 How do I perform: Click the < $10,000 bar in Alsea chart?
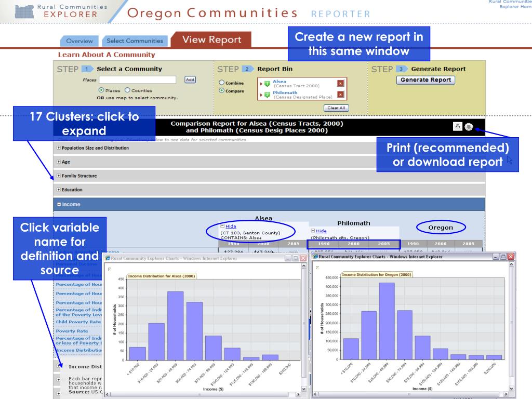coord(137,353)
